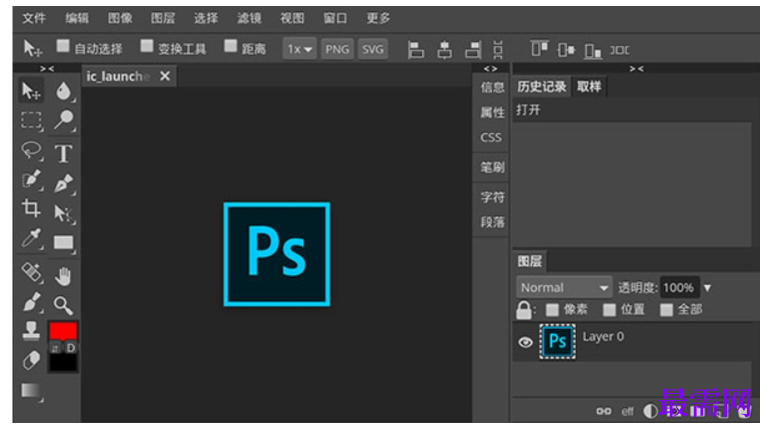Check the 像素 lock checkbox
770x434 pixels.
click(552, 310)
